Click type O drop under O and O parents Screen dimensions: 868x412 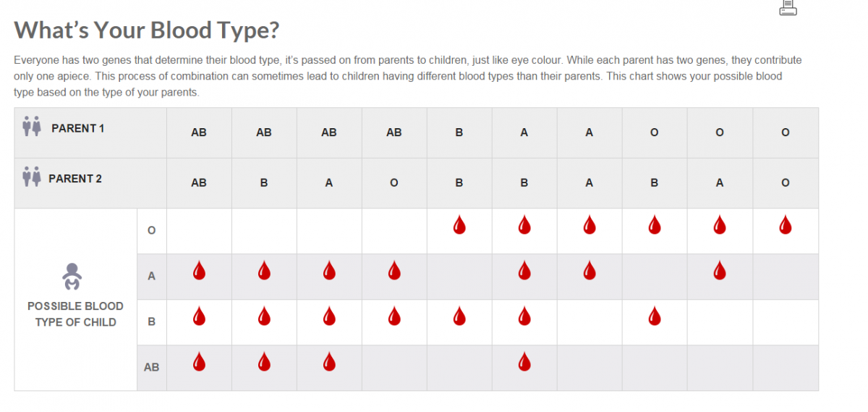point(785,226)
